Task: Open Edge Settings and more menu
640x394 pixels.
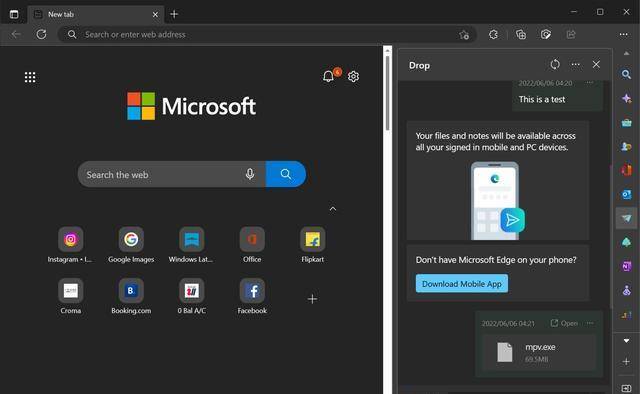Action: click(x=623, y=35)
